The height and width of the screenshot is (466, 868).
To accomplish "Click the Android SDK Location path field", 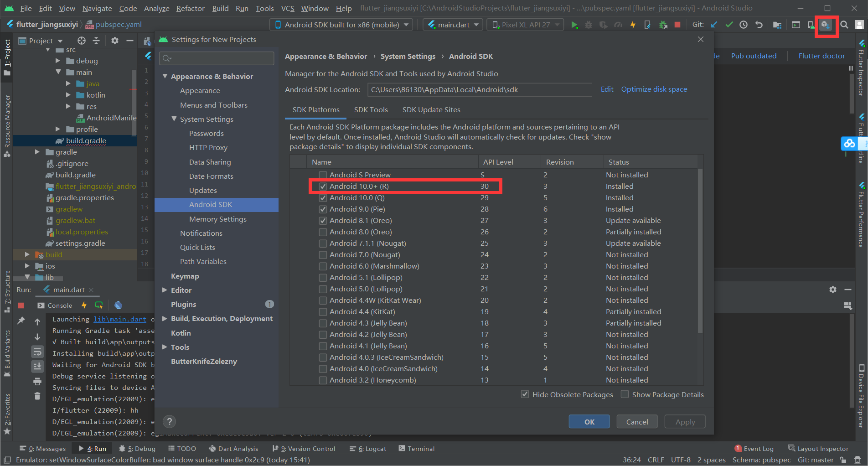I will tap(480, 90).
